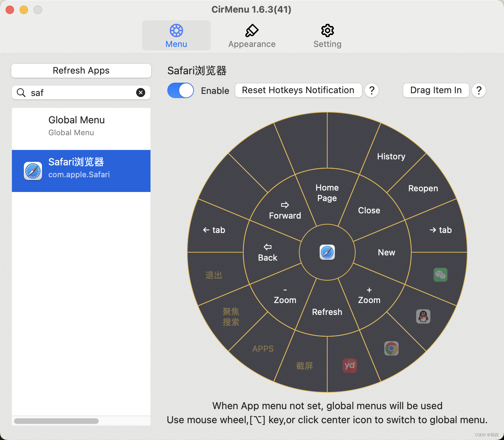The height and width of the screenshot is (440, 504).
Task: Select the Back wheel segment
Action: click(x=268, y=252)
